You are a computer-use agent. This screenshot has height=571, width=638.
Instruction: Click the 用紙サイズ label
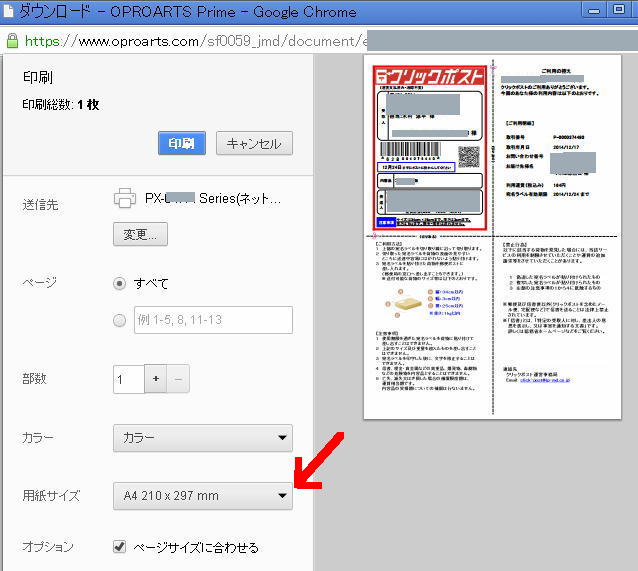click(51, 496)
